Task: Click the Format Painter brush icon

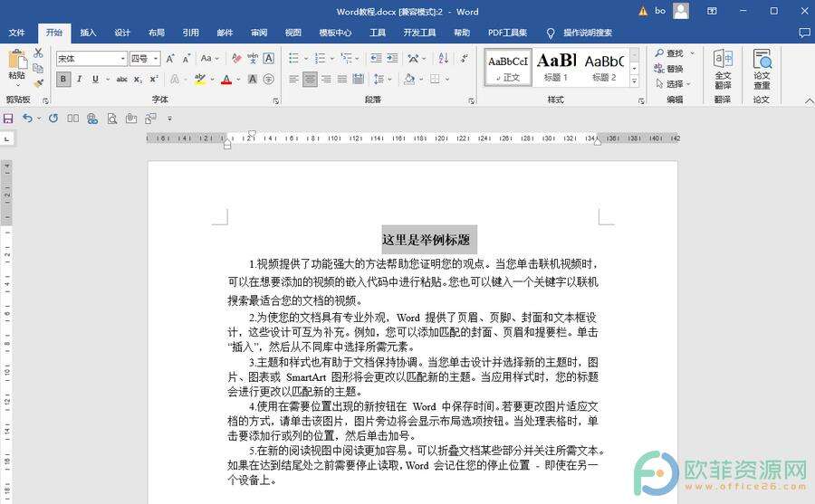Action: click(38, 83)
